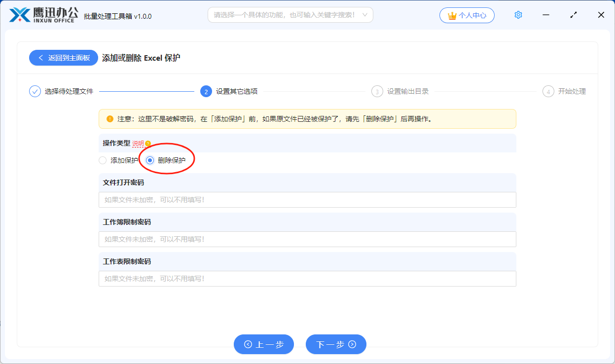Image resolution: width=615 pixels, height=364 pixels.
Task: Select the 添加保护 radio button
Action: pyautogui.click(x=102, y=160)
